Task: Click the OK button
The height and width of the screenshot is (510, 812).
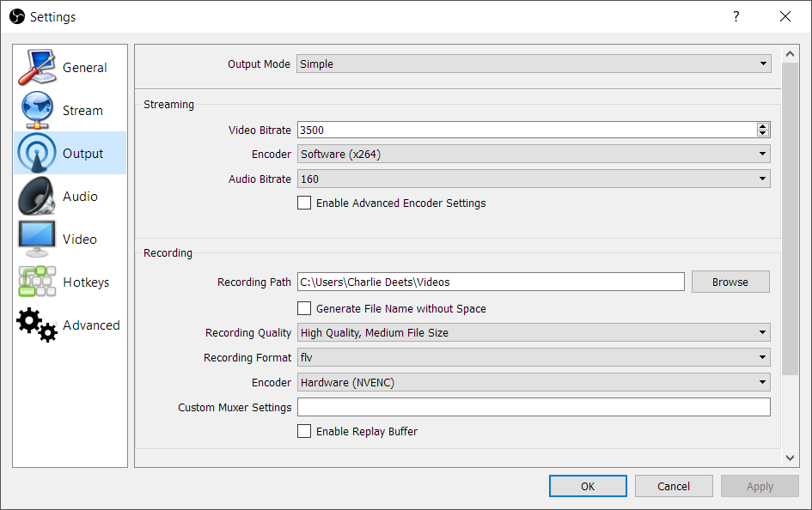Action: [x=588, y=486]
